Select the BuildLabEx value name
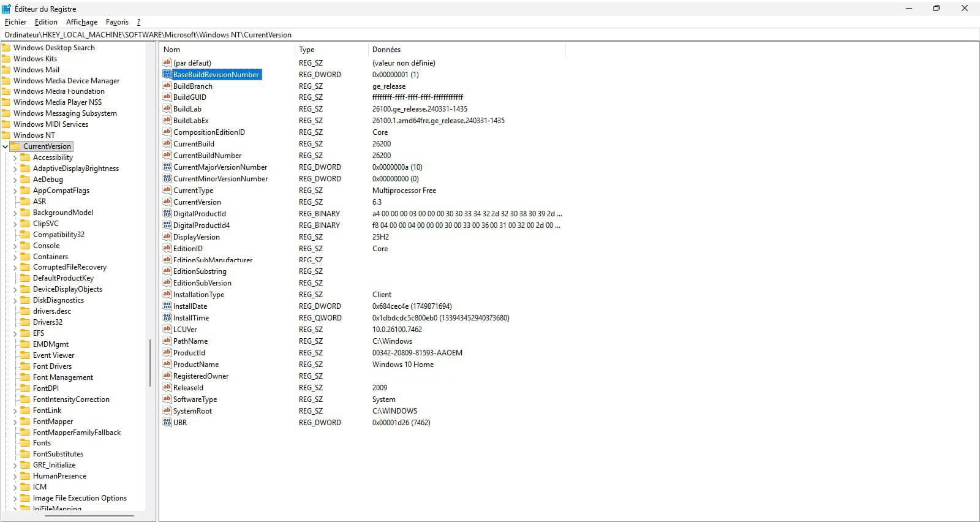980x522 pixels. 190,121
